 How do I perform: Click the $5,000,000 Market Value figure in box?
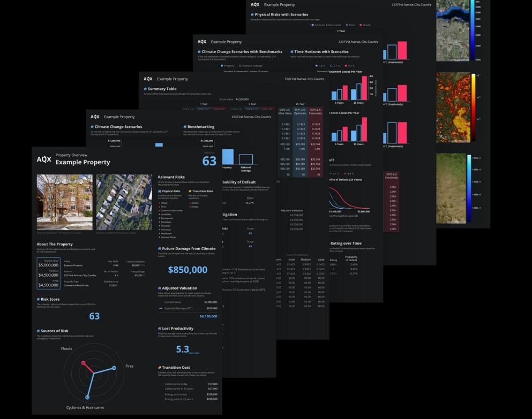click(48, 265)
